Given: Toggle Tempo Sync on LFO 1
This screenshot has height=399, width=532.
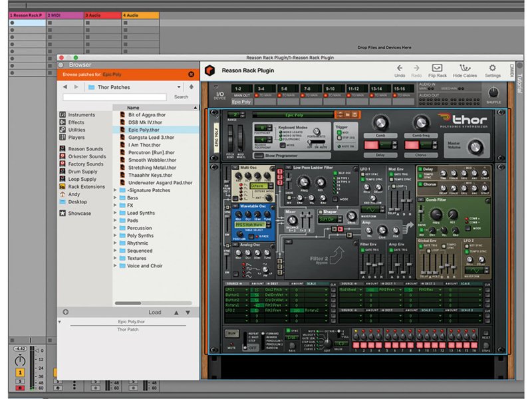Looking at the screenshot, I should coord(363,178).
